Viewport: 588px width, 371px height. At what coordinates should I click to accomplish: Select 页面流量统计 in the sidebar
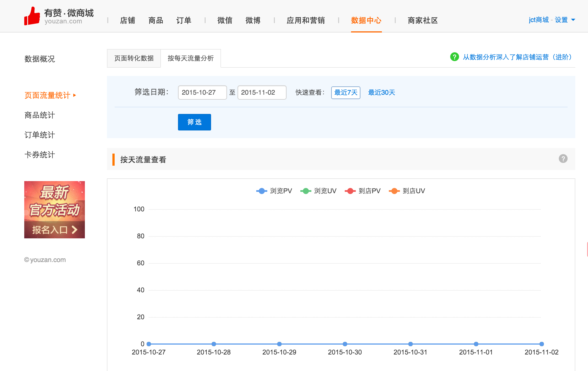(x=47, y=95)
